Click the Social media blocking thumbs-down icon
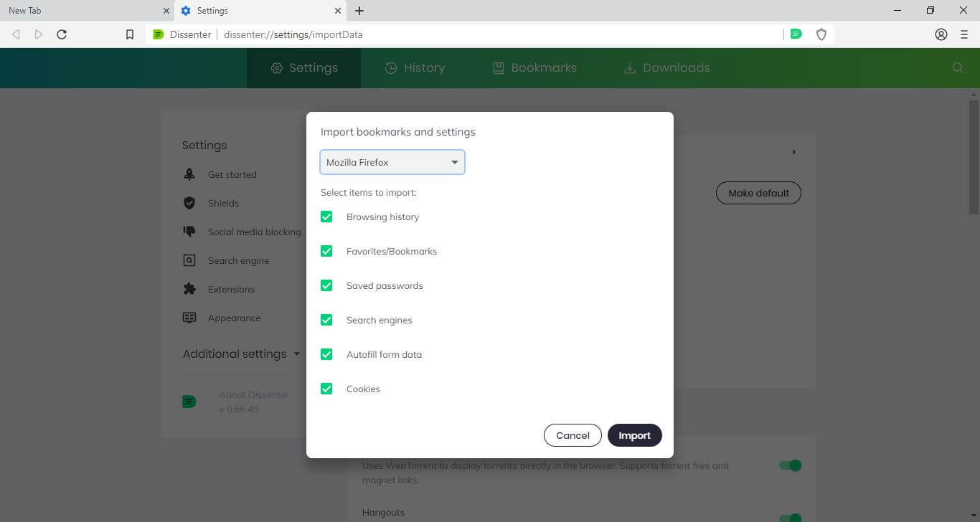Screen dimensions: 980x522 pos(189,232)
